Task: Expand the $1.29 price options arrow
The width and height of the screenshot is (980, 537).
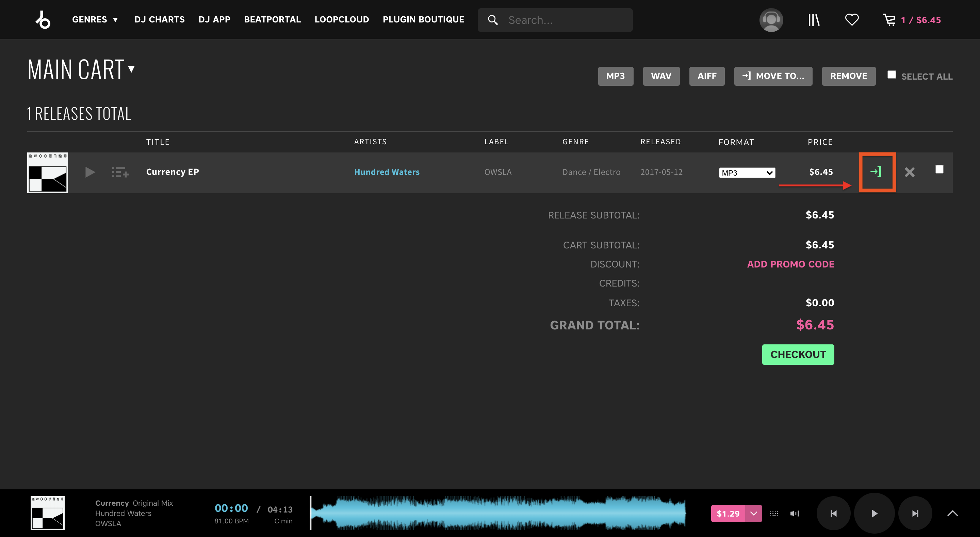Action: [754, 514]
